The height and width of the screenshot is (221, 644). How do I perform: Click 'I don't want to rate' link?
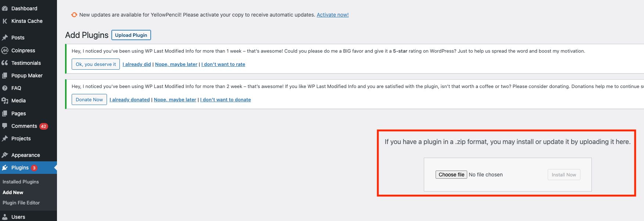click(223, 64)
